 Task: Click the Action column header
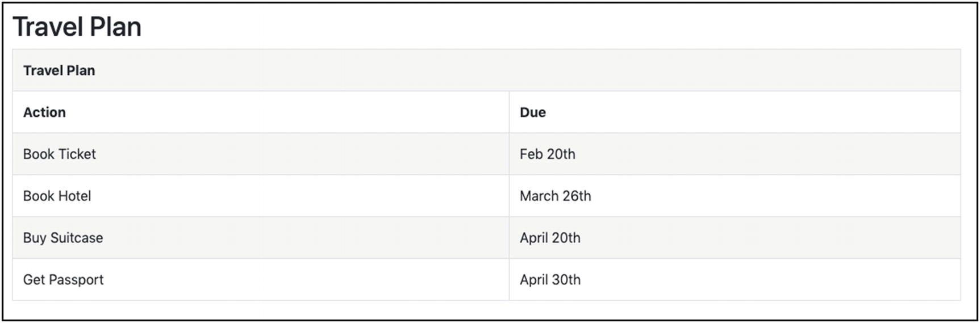click(44, 112)
